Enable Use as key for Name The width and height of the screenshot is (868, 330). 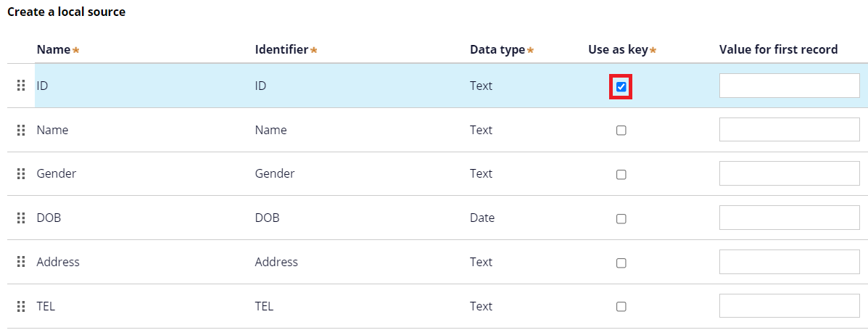coord(621,131)
